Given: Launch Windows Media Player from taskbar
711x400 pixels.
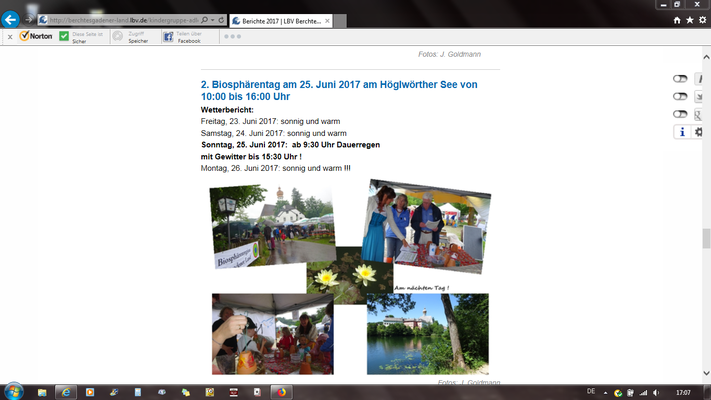Looking at the screenshot, I should tap(90, 392).
